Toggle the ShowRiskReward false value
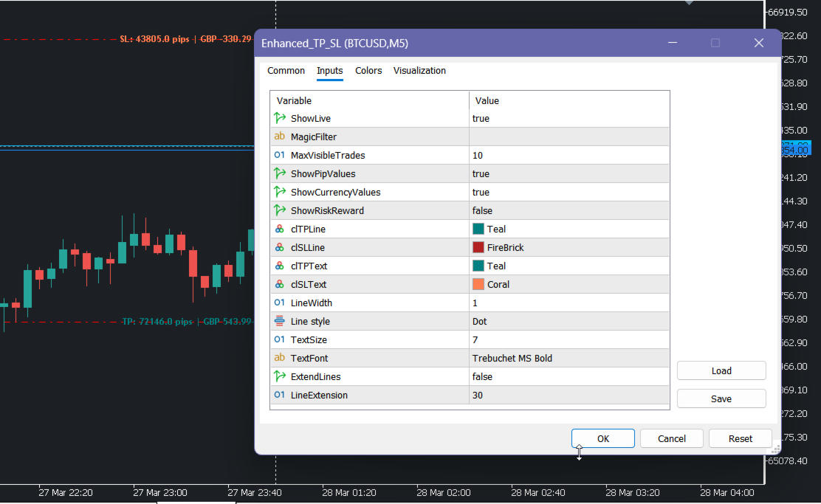 tap(569, 210)
